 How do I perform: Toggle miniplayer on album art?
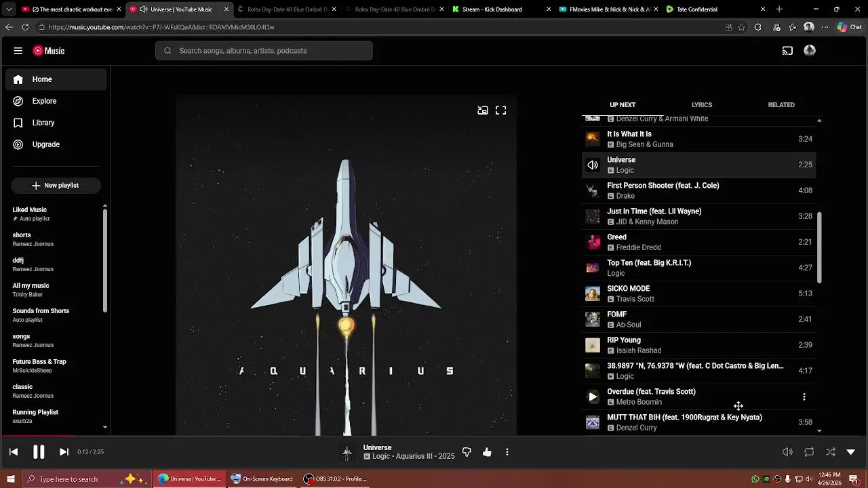(483, 110)
